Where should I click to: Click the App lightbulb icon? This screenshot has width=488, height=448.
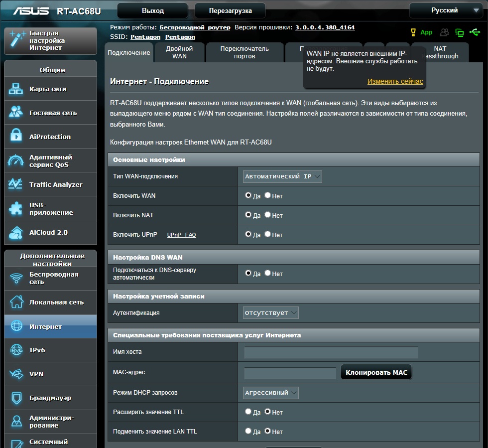tap(413, 32)
